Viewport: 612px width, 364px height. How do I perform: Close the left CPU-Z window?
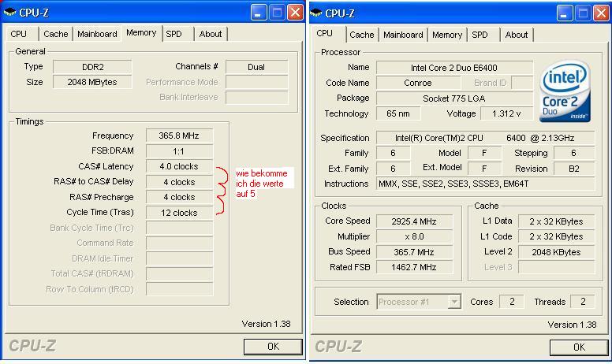pos(296,13)
